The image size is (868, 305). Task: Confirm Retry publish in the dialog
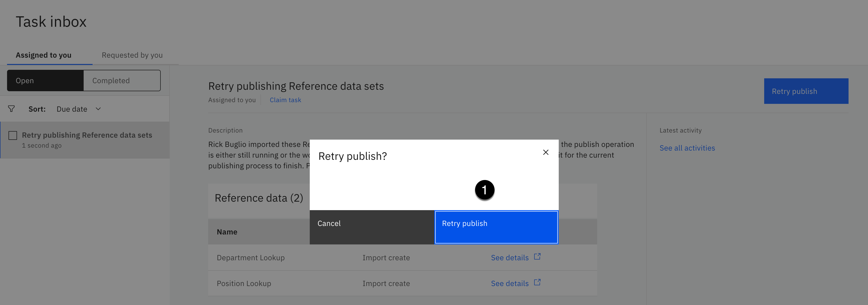[x=496, y=227]
